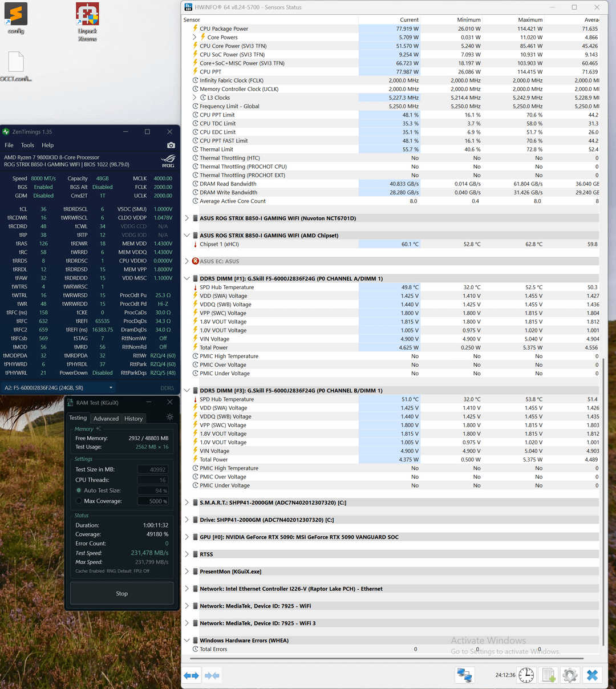The height and width of the screenshot is (689, 616).
Task: Switch to the Advanced tab in RAM Test
Action: tap(106, 419)
